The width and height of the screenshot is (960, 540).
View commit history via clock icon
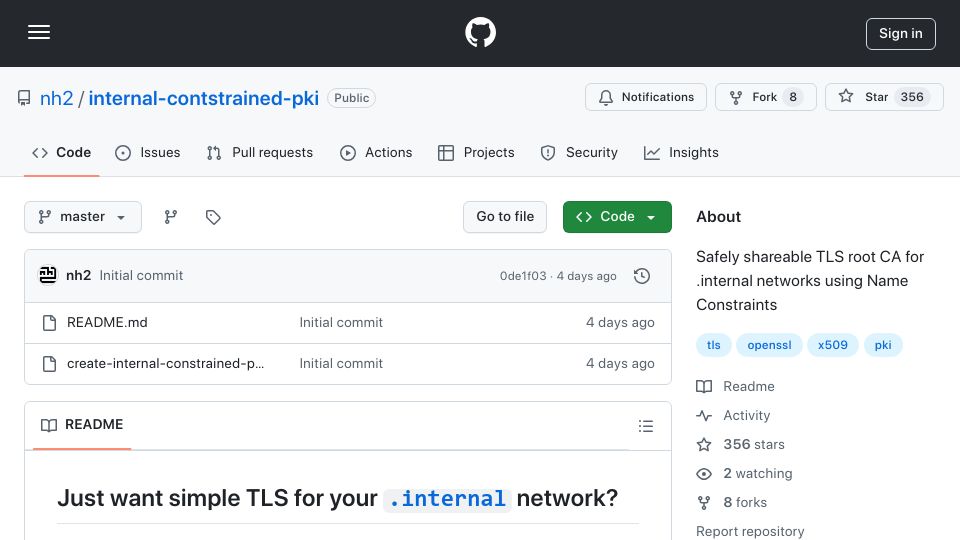pos(642,276)
